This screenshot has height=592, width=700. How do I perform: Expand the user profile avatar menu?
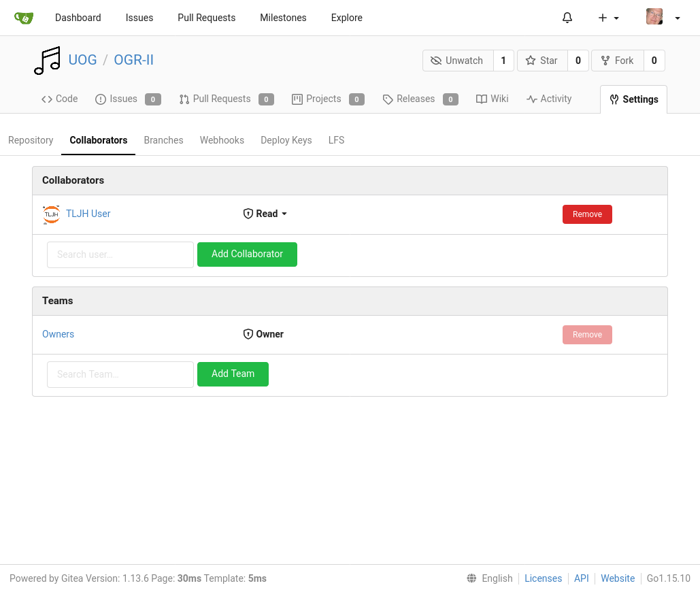[663, 18]
